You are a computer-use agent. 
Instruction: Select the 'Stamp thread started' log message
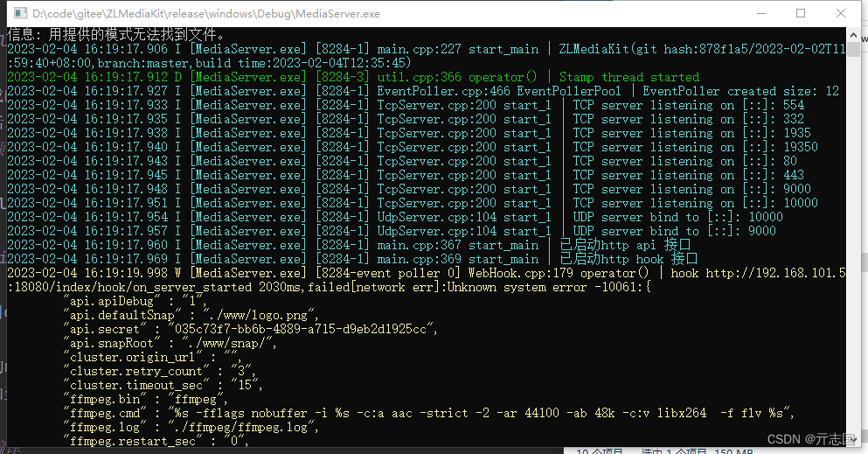coord(628,77)
